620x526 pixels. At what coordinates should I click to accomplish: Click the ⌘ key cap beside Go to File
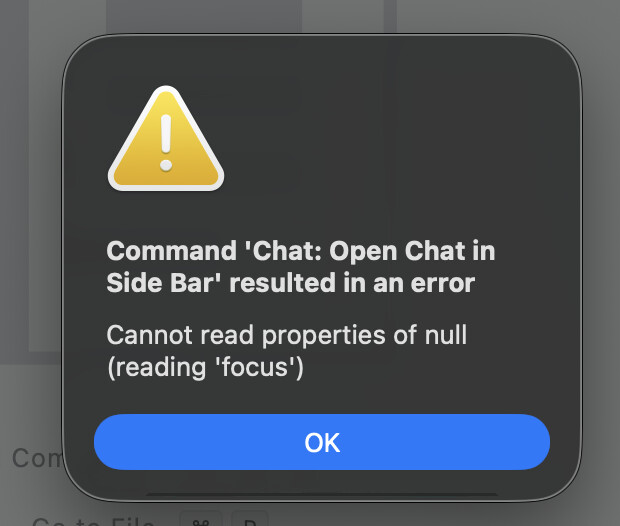[201, 519]
